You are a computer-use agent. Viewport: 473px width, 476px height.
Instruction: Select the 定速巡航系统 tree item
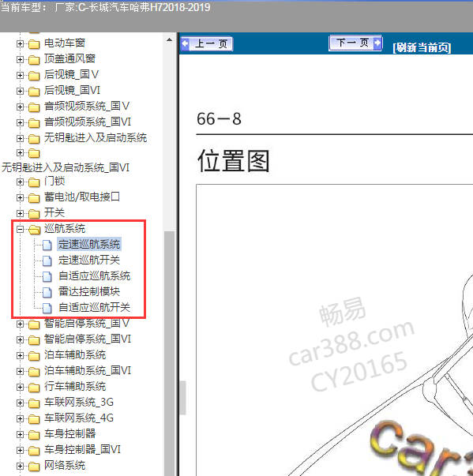click(x=89, y=244)
